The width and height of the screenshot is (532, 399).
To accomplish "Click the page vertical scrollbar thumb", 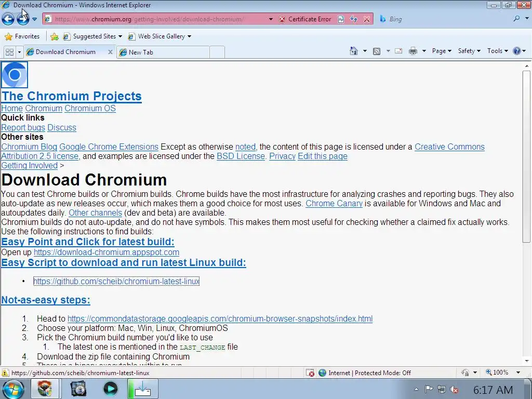I will [x=526, y=156].
